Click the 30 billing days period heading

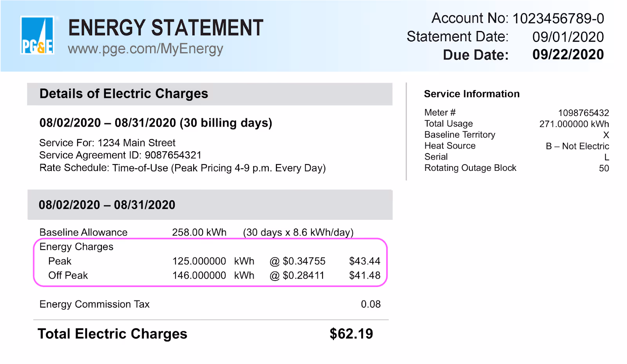[156, 123]
